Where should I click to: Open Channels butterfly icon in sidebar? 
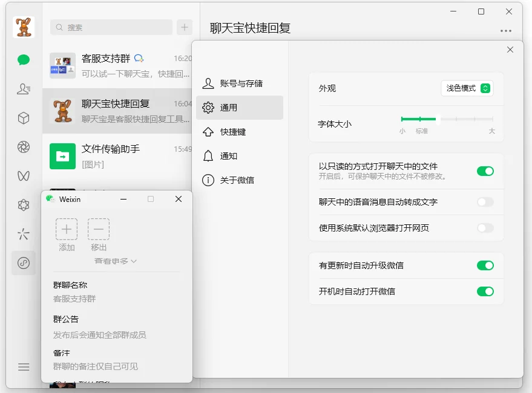(x=24, y=176)
